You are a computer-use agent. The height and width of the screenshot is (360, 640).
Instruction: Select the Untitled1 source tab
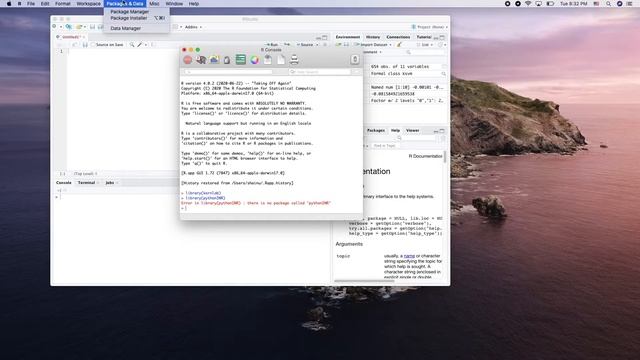[71, 37]
